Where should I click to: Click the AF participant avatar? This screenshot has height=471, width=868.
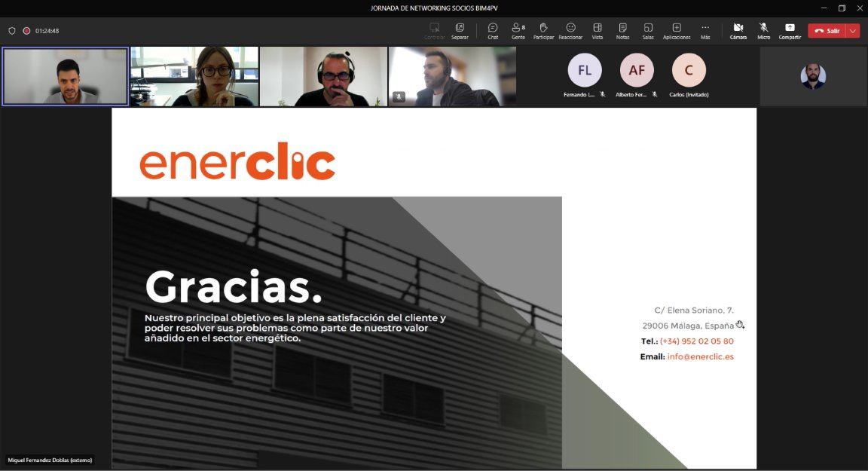[x=637, y=70]
